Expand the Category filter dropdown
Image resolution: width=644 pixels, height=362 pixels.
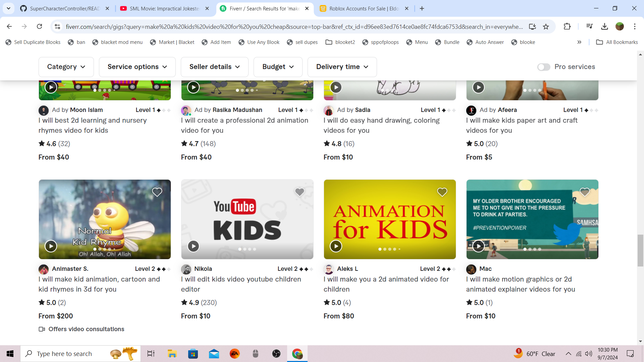tap(66, 67)
